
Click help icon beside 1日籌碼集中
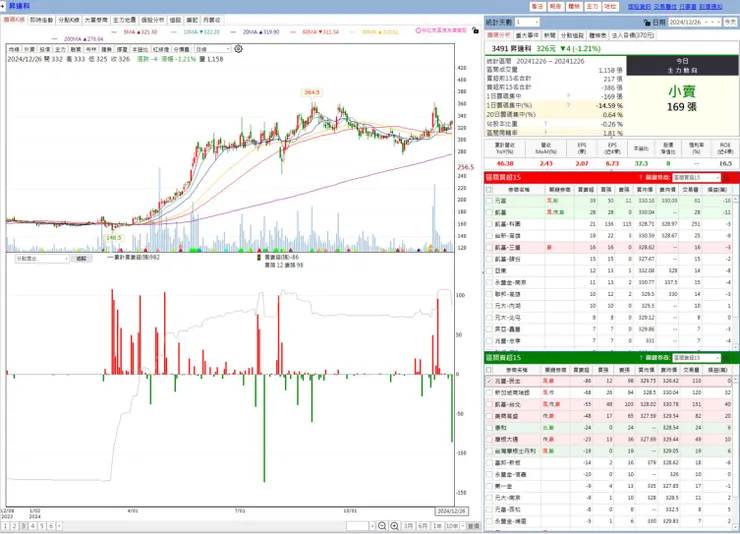point(568,96)
